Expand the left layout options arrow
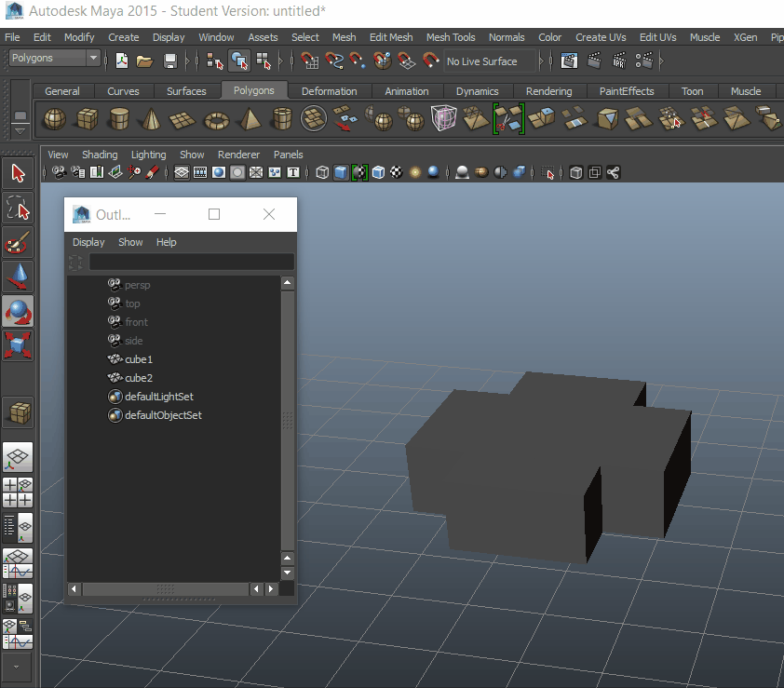The image size is (784, 688). click(16, 667)
